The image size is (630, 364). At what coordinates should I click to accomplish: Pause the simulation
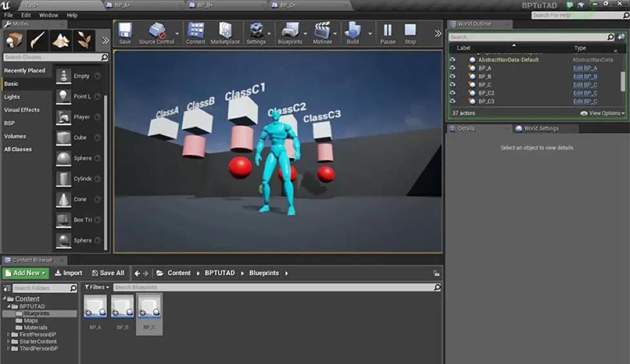coord(388,33)
